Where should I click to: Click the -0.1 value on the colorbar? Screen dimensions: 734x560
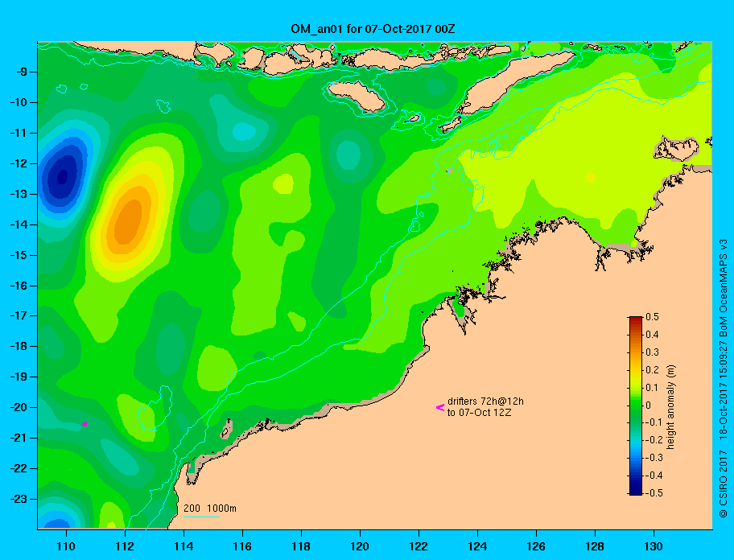654,422
